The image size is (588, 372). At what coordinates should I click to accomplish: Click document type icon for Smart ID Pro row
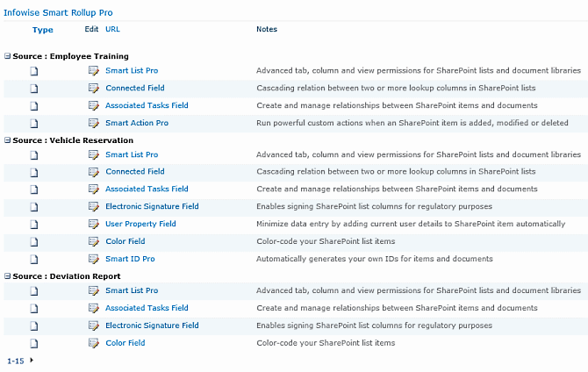(34, 259)
